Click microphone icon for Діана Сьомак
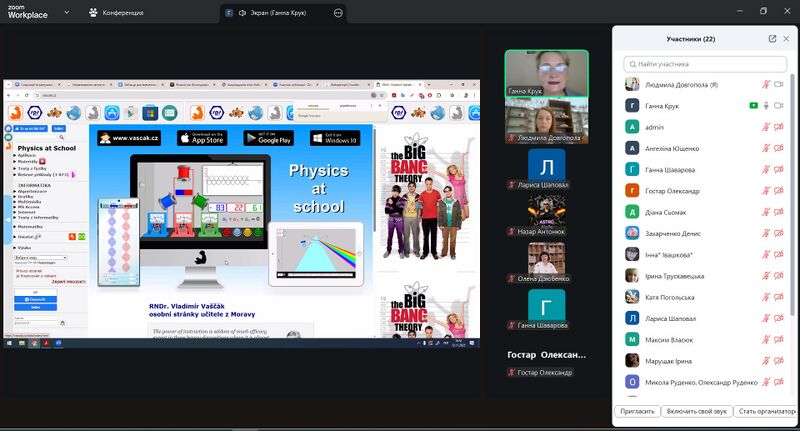Viewport: 800px width, 431px height. pyautogui.click(x=766, y=212)
